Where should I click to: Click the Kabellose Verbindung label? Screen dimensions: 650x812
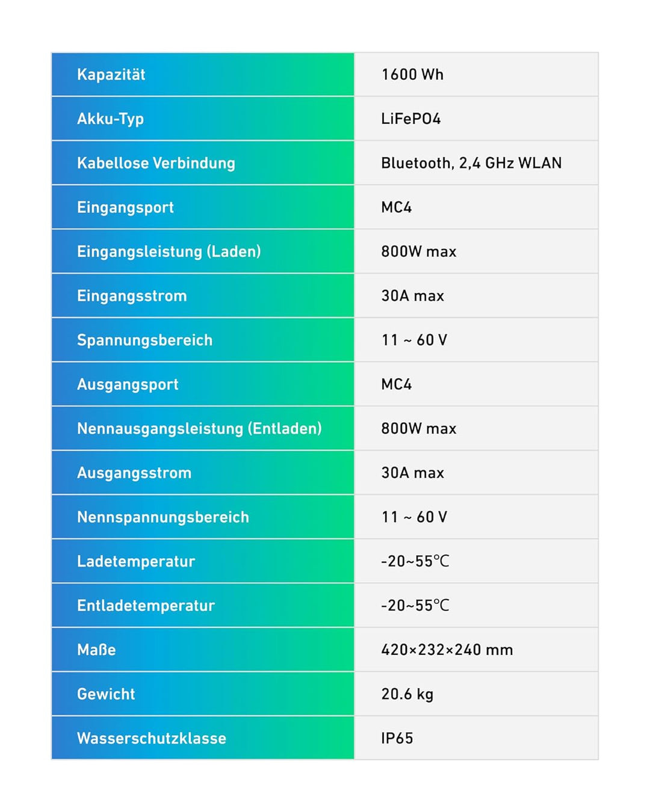(156, 163)
